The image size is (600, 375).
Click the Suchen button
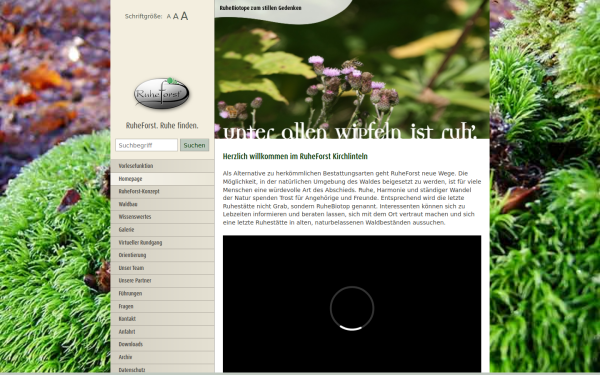tap(194, 145)
